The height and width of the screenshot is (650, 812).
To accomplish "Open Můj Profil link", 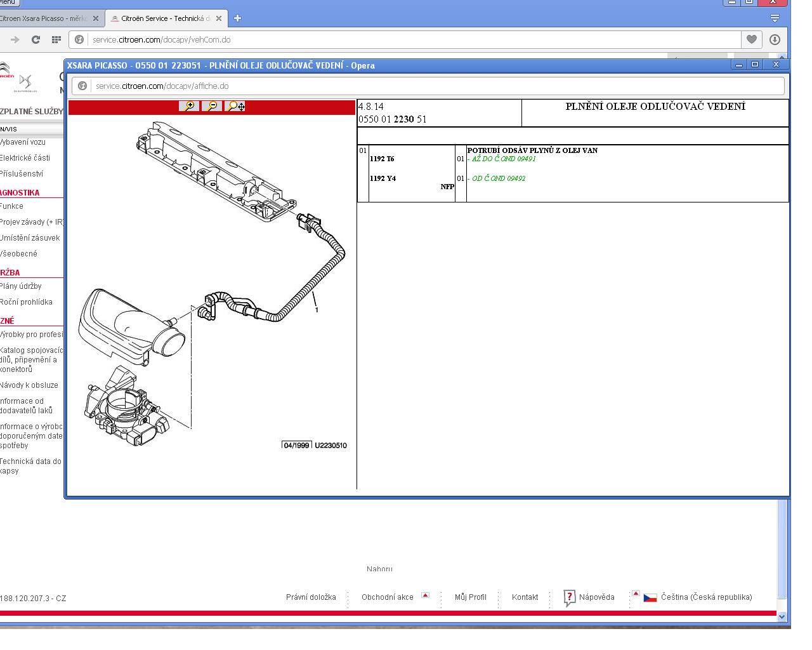I will (471, 597).
